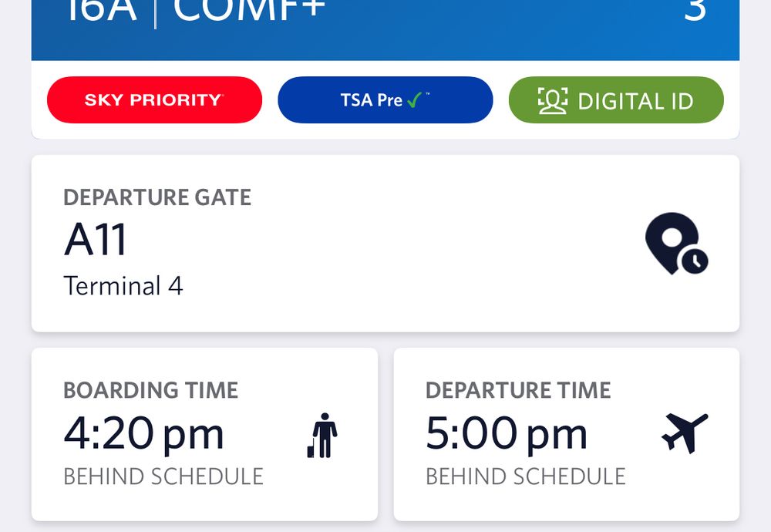Select gate A11 text
The width and height of the screenshot is (771, 532).
click(96, 240)
